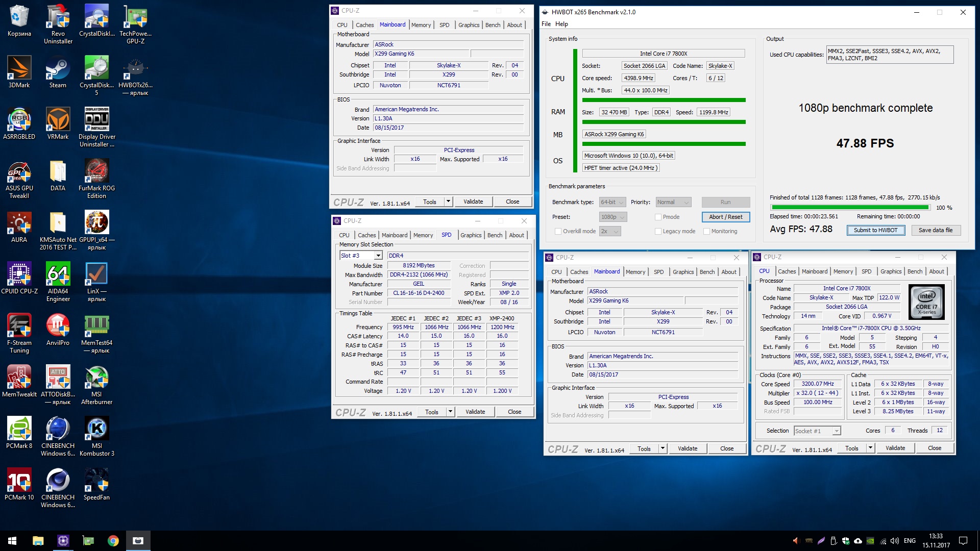Expand the Overkill 2x multiplier dropdown
Image resolution: width=980 pixels, height=551 pixels.
point(609,231)
